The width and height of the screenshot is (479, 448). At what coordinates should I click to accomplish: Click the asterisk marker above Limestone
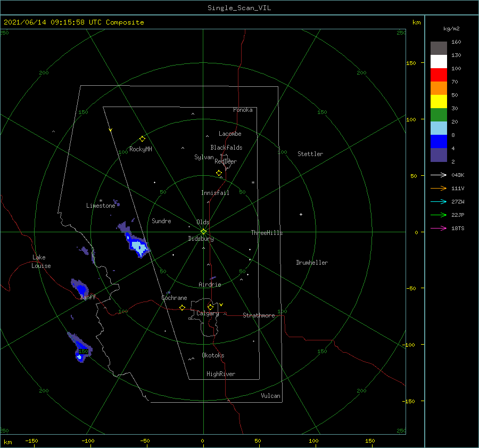(x=101, y=201)
